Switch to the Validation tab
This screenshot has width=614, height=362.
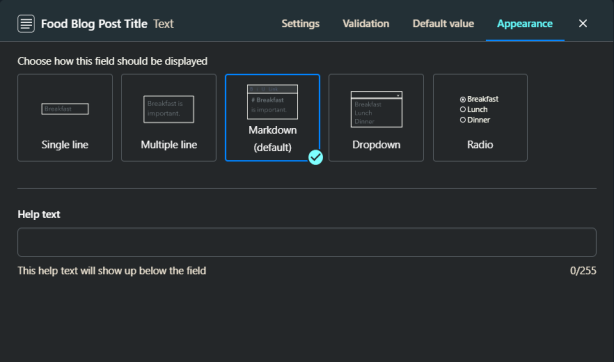(366, 24)
